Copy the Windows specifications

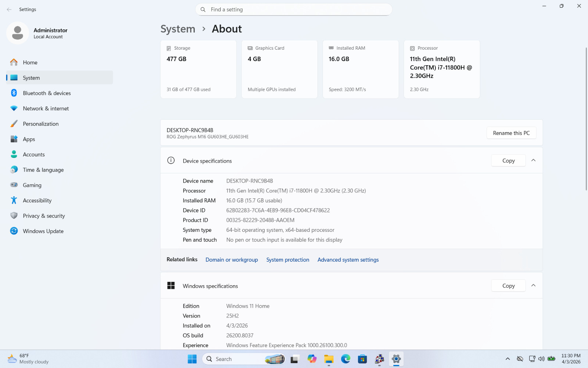(508, 286)
